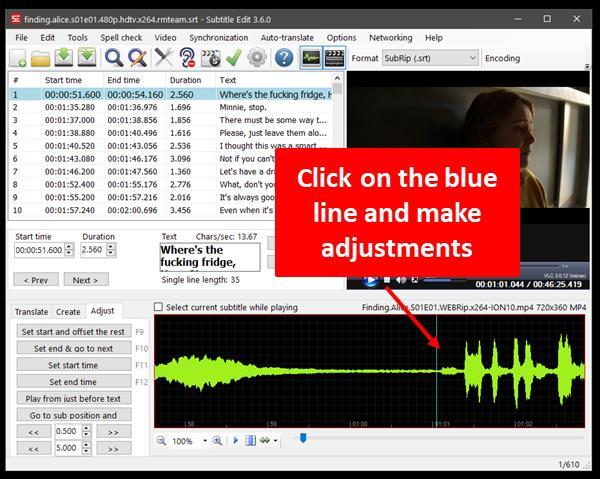Click the Spell check green checkmark icon
The image size is (600, 479).
pyautogui.click(x=235, y=58)
